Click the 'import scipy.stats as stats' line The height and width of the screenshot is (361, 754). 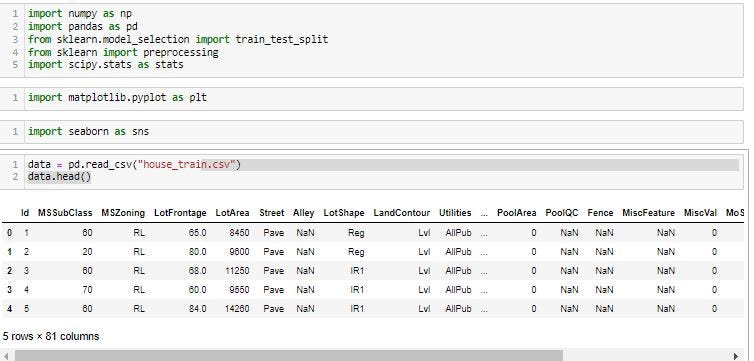click(x=106, y=64)
